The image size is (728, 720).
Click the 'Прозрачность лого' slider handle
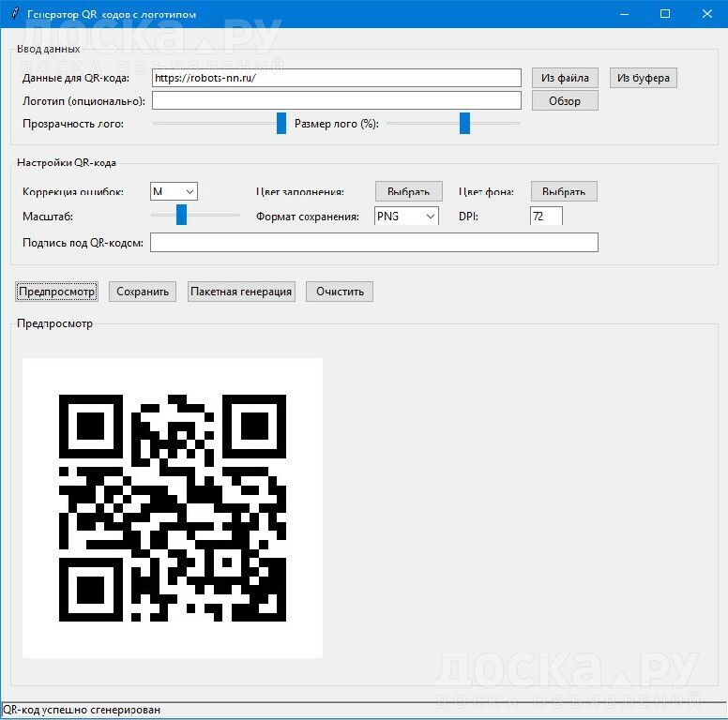point(281,124)
